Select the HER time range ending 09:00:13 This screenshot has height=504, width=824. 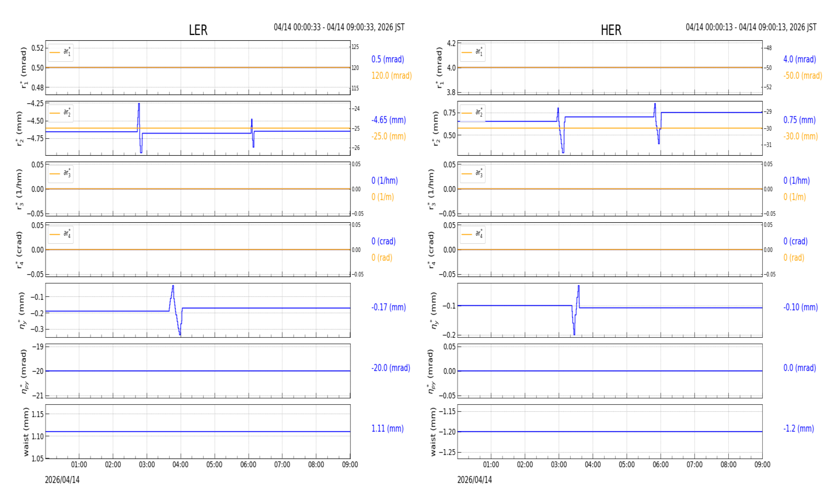[751, 27]
